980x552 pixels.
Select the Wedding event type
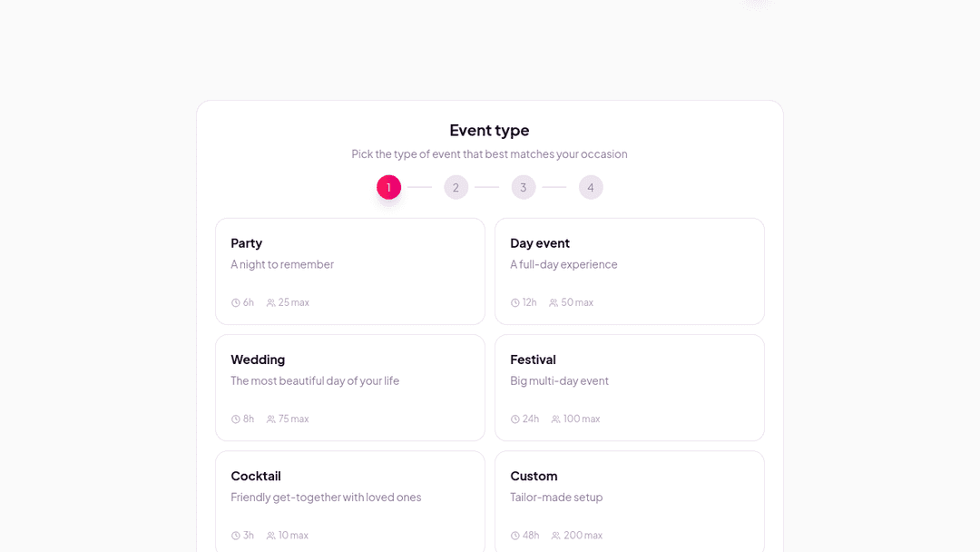(x=350, y=387)
